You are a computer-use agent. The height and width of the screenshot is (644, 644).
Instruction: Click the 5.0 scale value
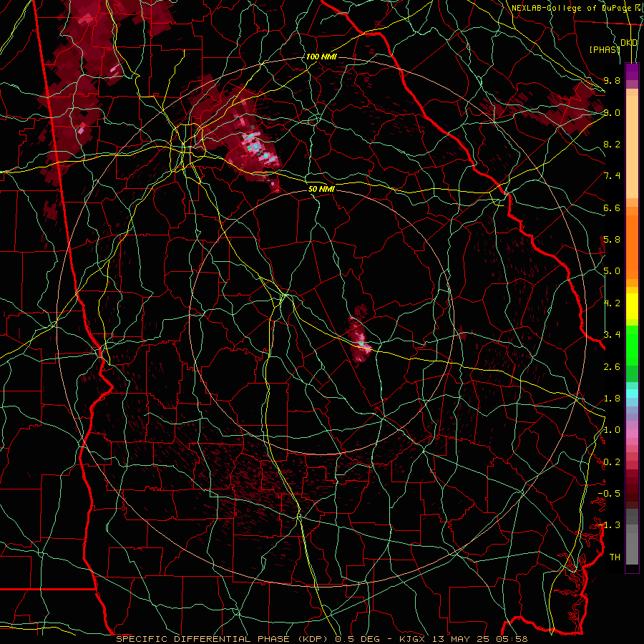[612, 271]
